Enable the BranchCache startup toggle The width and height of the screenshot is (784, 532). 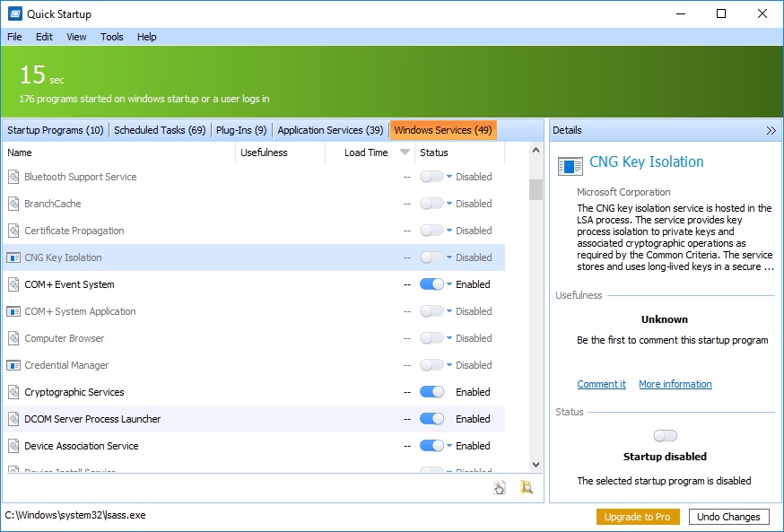[433, 204]
